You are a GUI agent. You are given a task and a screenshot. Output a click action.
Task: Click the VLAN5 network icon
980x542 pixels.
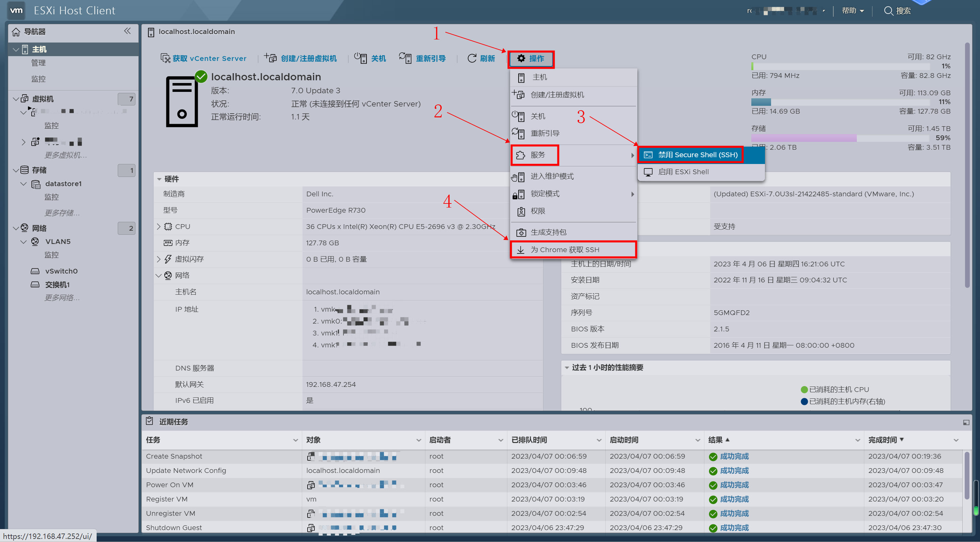tap(35, 242)
